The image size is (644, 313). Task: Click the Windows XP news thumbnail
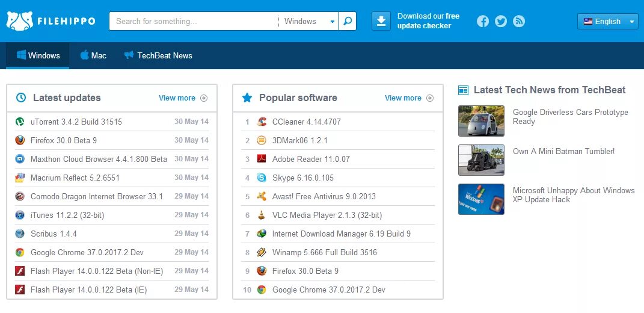click(x=481, y=199)
